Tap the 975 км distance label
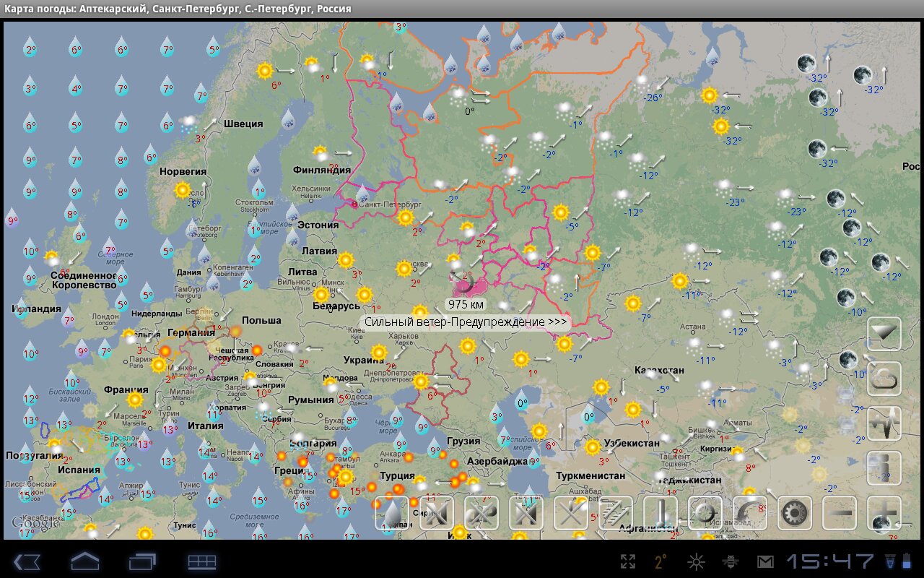The height and width of the screenshot is (578, 924). click(466, 304)
